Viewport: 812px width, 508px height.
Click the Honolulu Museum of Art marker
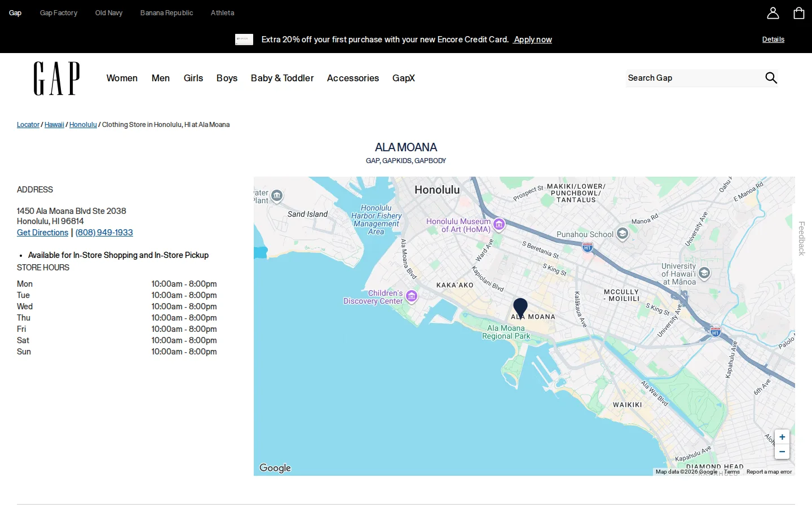499,225
